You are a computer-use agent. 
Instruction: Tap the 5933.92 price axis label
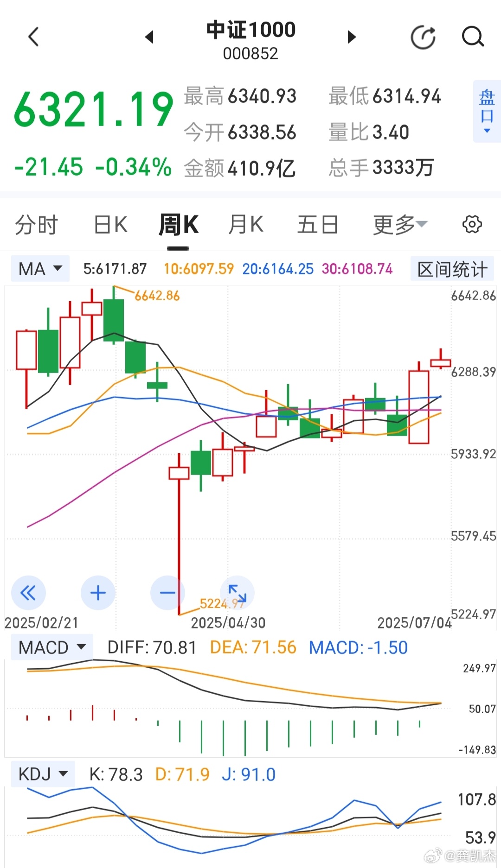click(474, 454)
